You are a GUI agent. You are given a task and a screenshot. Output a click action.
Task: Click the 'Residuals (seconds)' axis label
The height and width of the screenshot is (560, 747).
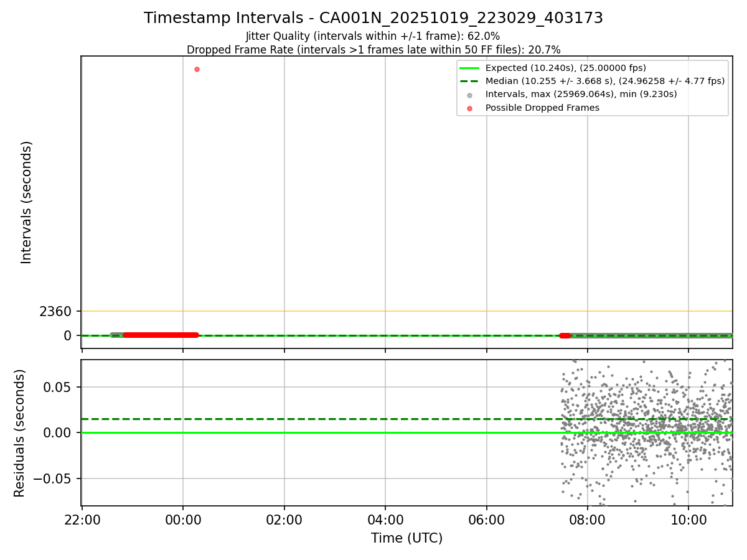click(x=20, y=433)
